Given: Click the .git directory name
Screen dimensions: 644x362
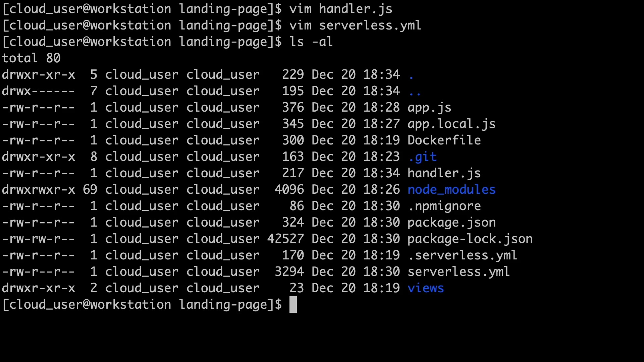Looking at the screenshot, I should pos(422,157).
